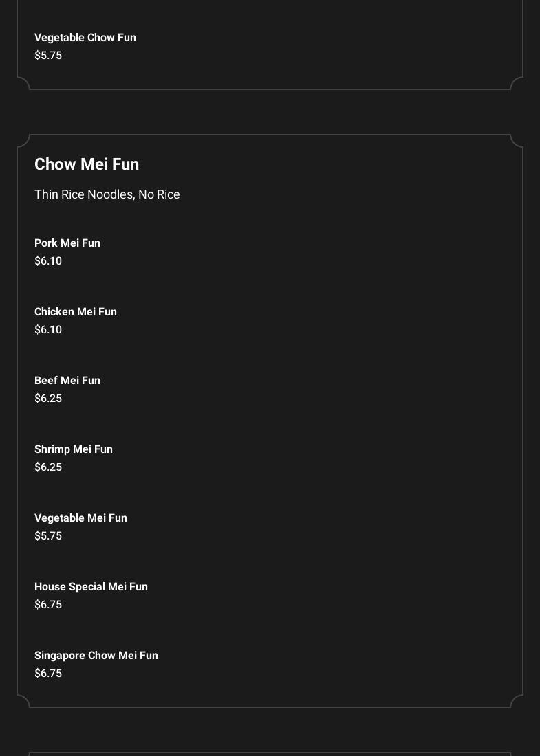540x756 pixels.
Task: Click the gap between Vegetable Chow Fun and Chow Mei Fun cards
Action: 270,112
